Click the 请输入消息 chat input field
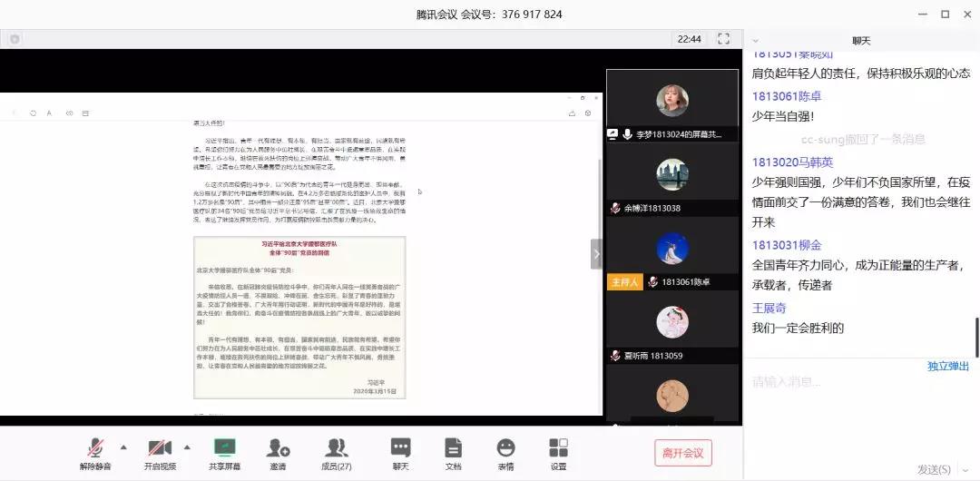 [x=853, y=383]
